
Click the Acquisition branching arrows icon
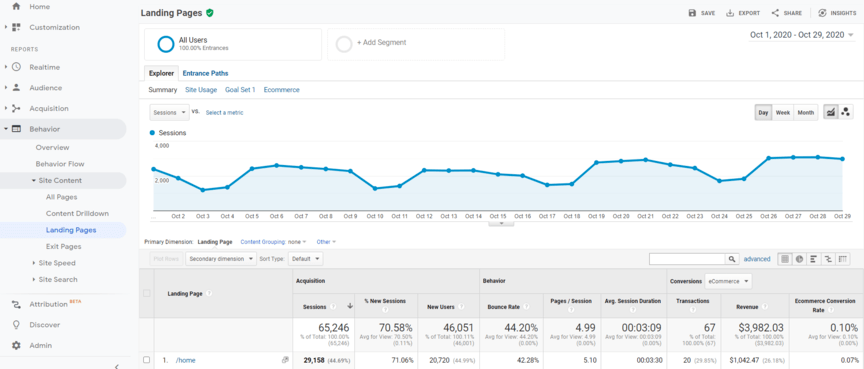click(16, 108)
